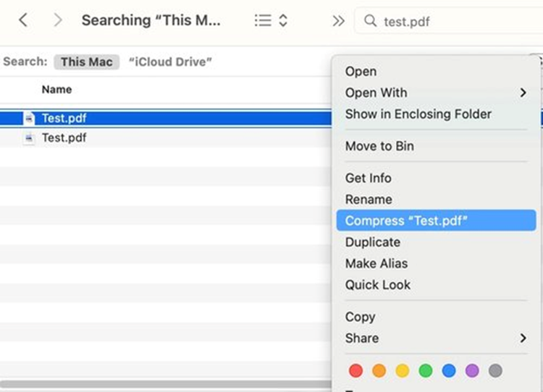Expand the Open With submenu
543x392 pixels.
click(523, 93)
